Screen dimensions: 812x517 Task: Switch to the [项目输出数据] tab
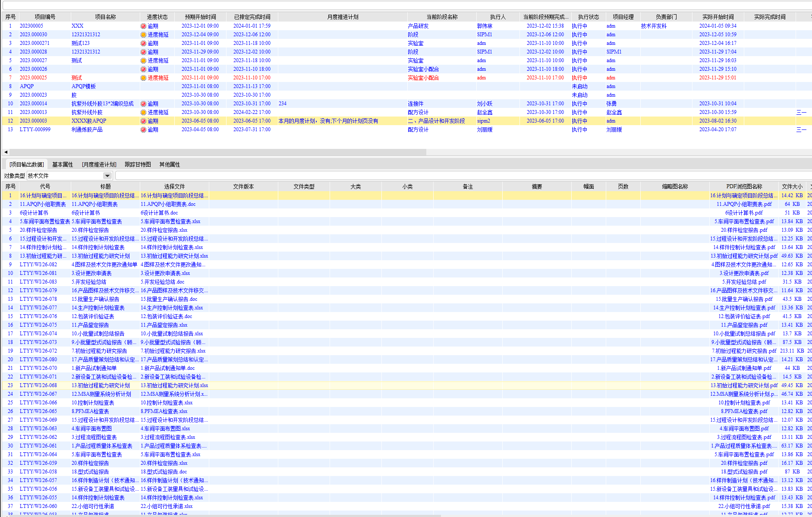pyautogui.click(x=27, y=164)
